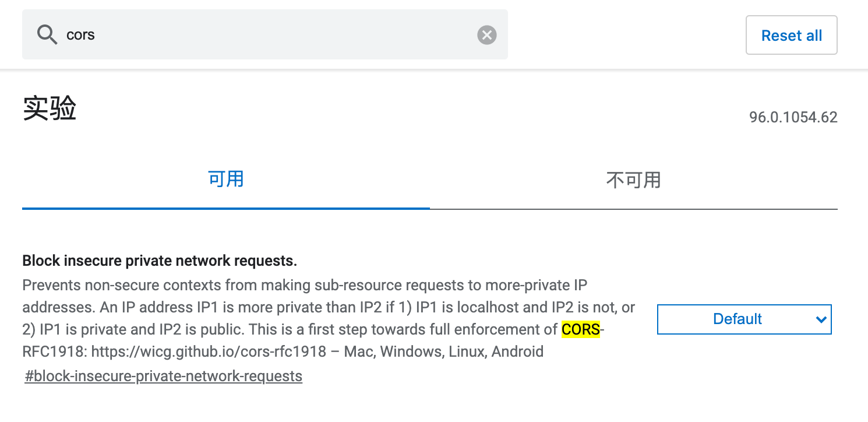Click the flag title "Block insecure private network requests."
This screenshot has height=422, width=868.
(160, 261)
